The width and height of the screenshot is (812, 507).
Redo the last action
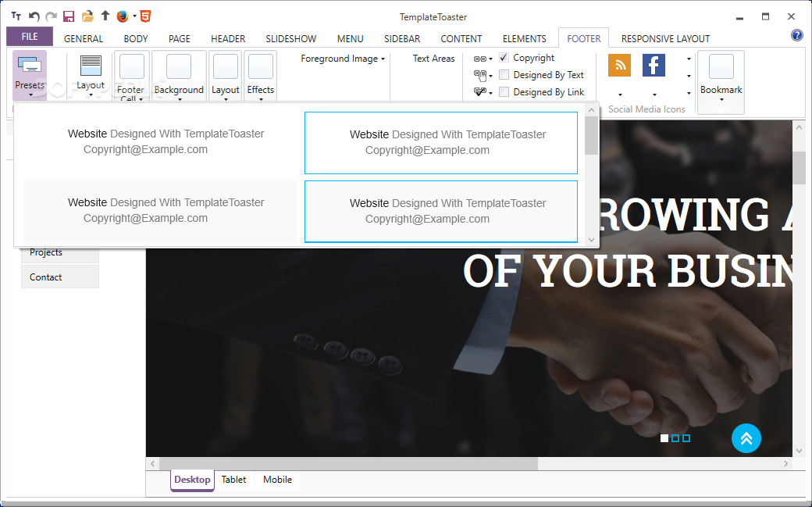coord(52,16)
